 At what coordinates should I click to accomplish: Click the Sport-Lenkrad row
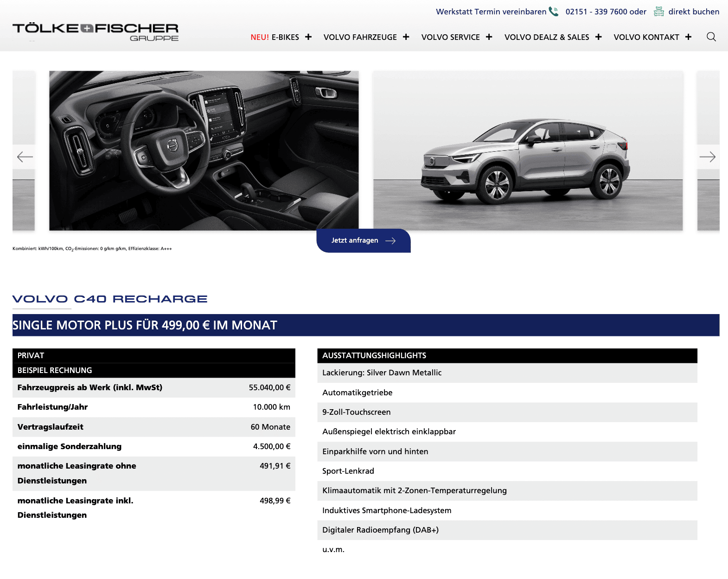pyautogui.click(x=507, y=471)
